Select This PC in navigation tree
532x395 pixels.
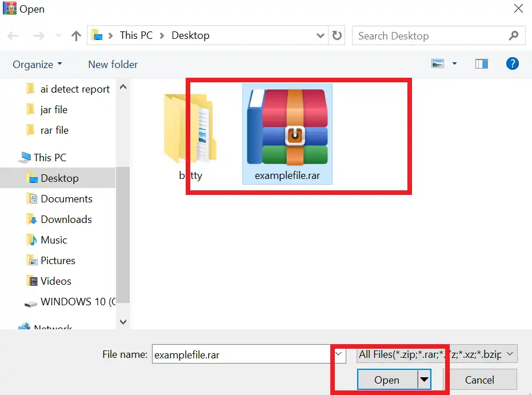coord(50,157)
